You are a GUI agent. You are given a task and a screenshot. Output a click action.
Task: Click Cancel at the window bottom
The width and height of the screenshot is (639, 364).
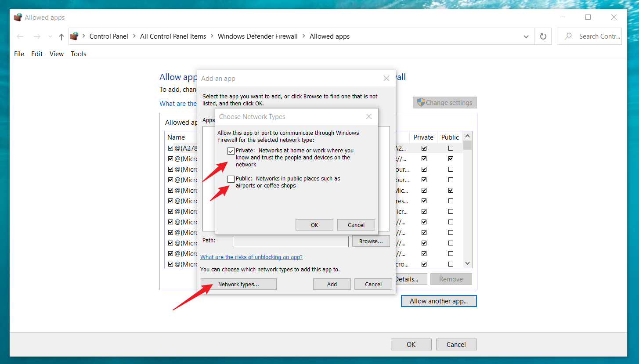coord(456,344)
